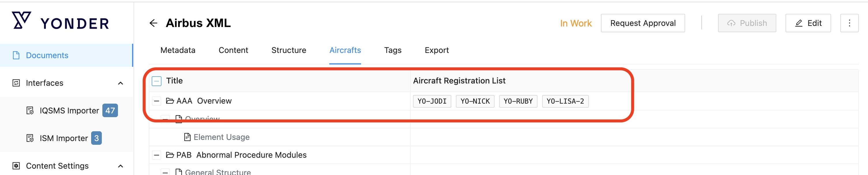Collapse the AAA Overview folder row
This screenshot has height=175, width=868.
[157, 101]
